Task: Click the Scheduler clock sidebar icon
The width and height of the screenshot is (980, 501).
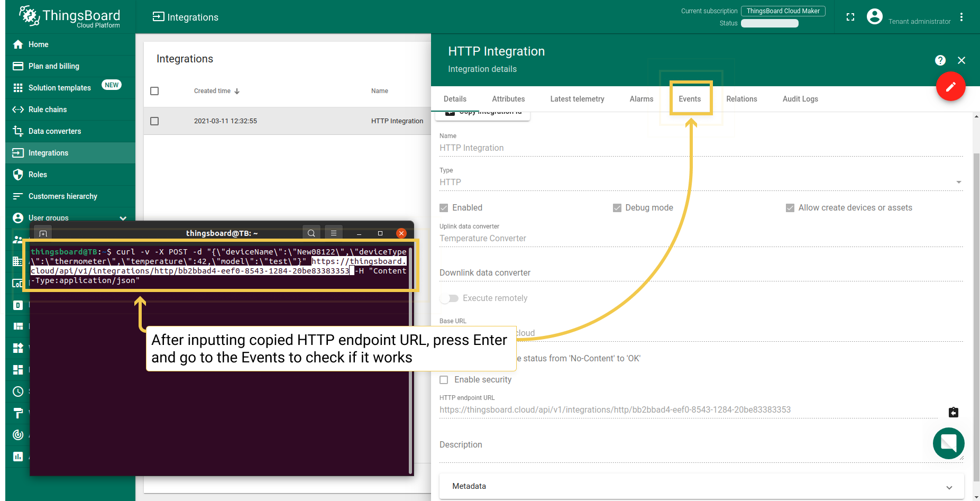Action: pyautogui.click(x=18, y=391)
